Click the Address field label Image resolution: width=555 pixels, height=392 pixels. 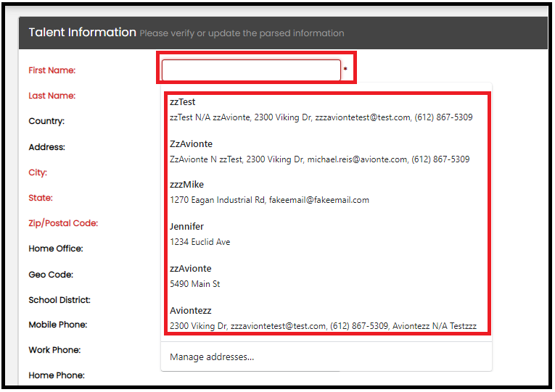(47, 147)
